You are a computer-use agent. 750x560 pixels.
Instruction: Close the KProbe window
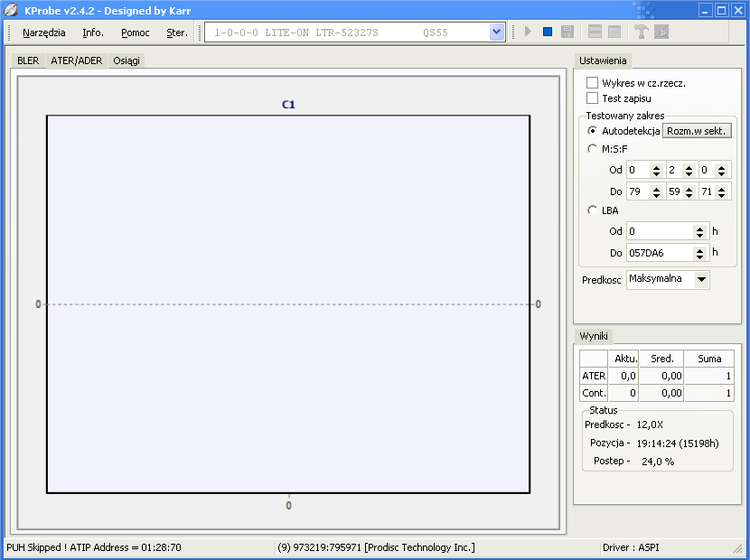[738, 10]
